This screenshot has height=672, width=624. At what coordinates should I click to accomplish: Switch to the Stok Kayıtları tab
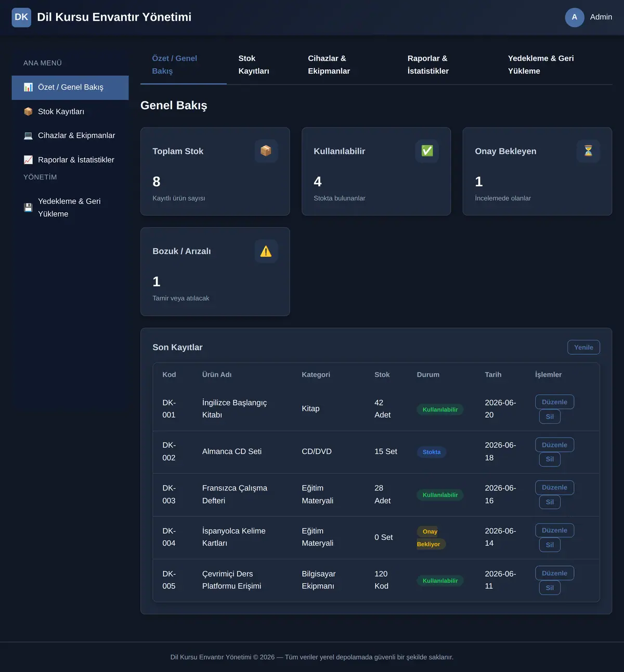(x=254, y=64)
